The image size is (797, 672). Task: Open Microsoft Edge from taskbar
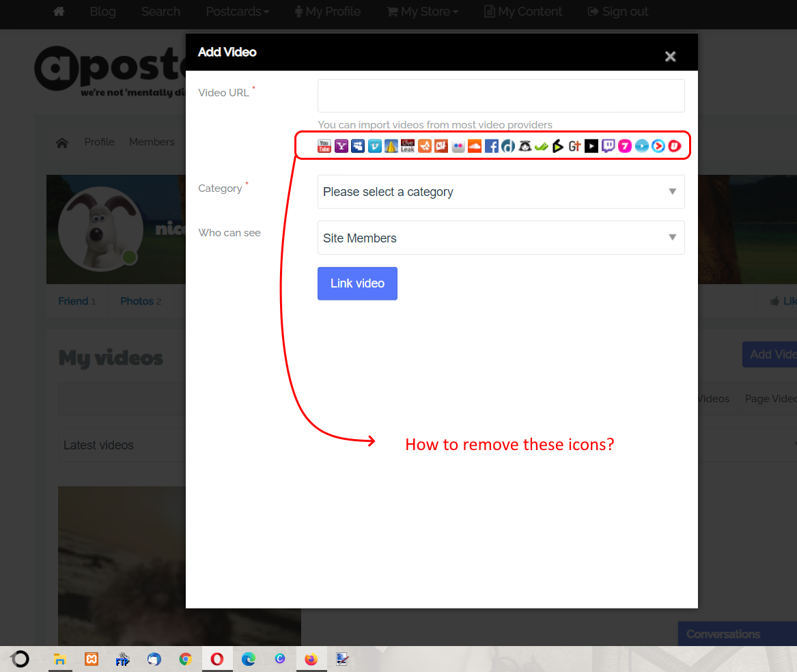coord(249,659)
